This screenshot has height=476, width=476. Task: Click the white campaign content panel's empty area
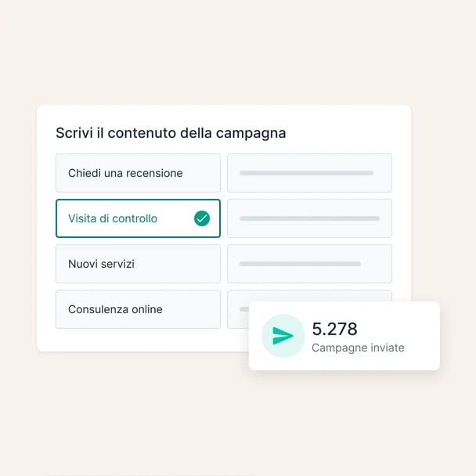[x=141, y=340]
